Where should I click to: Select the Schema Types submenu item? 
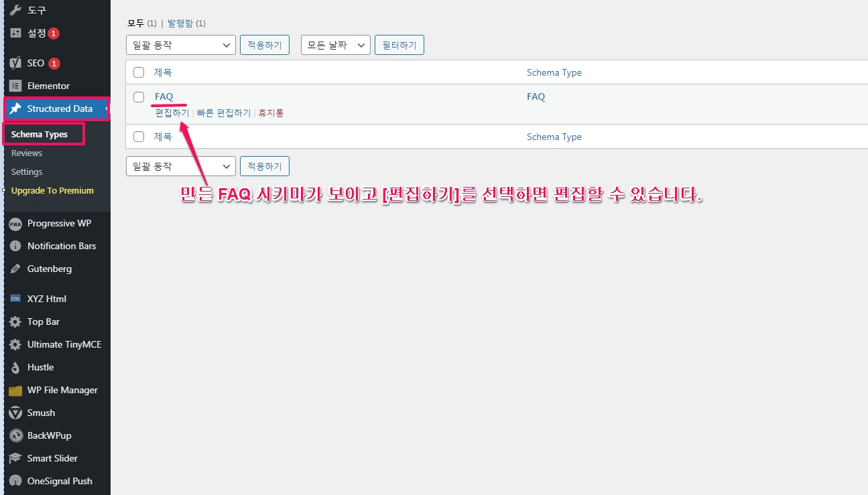coord(40,134)
